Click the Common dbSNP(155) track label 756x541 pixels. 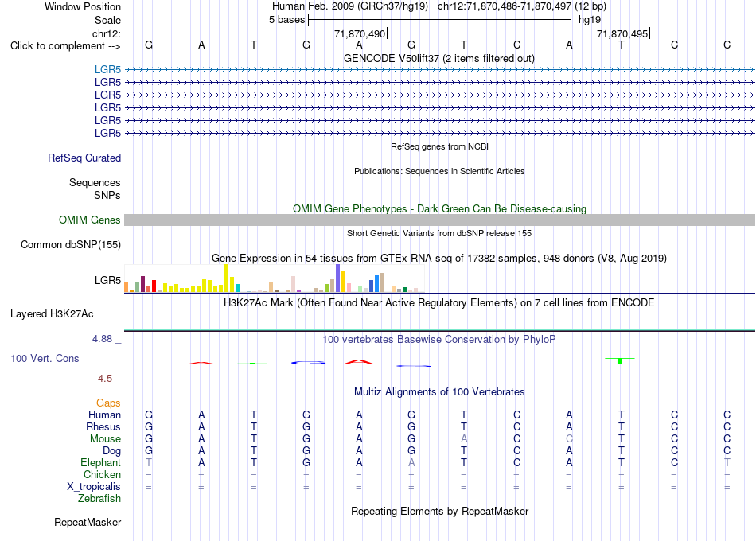coord(71,244)
